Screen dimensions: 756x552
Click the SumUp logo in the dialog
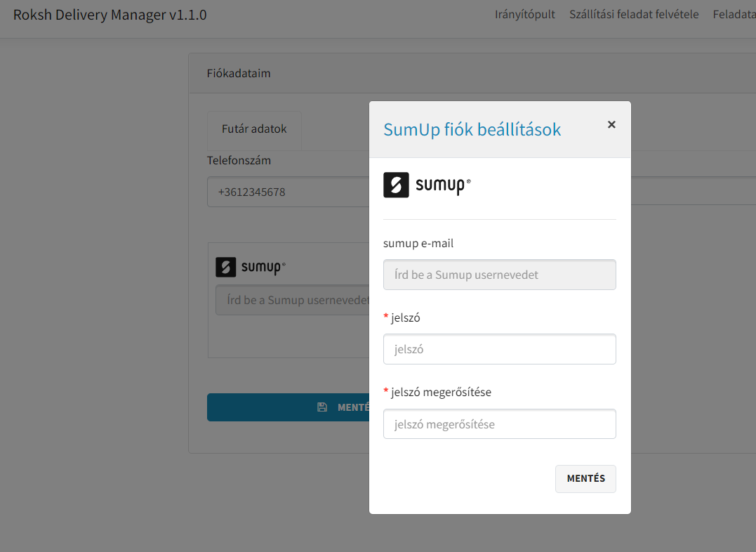(427, 185)
